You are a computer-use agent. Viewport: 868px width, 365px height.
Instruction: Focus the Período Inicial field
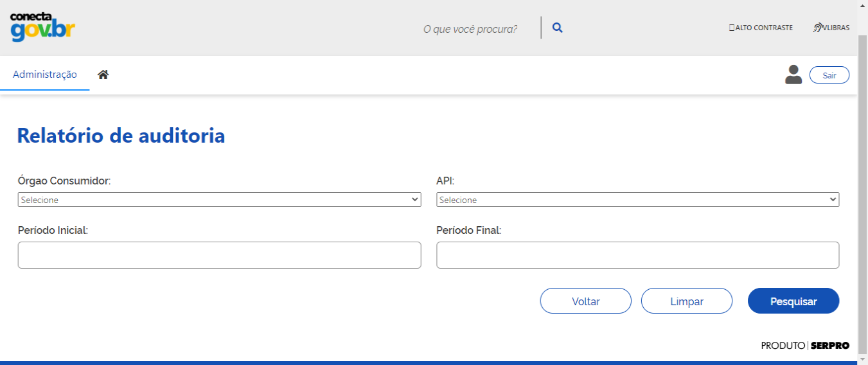pos(219,255)
